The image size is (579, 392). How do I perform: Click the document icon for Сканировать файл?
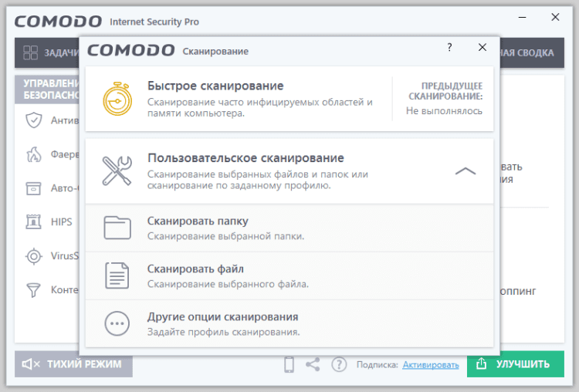pyautogui.click(x=117, y=275)
